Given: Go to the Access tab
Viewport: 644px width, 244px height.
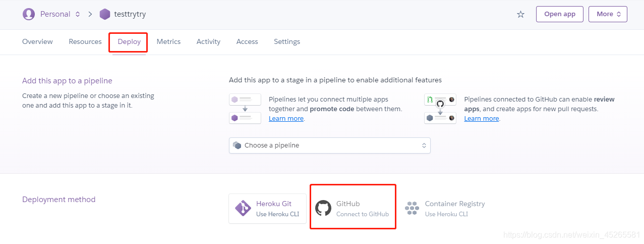Looking at the screenshot, I should click(x=247, y=41).
